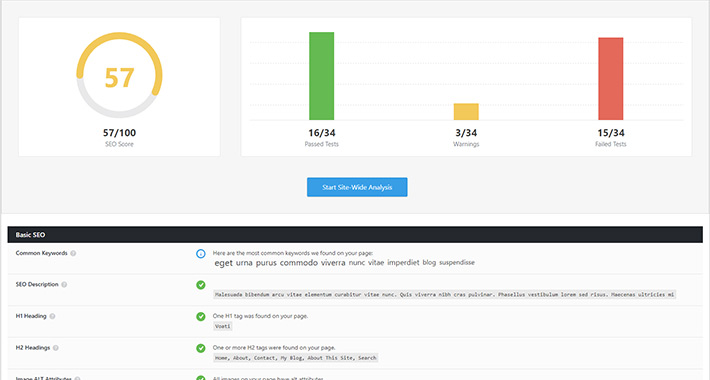Click the red Failed Tests bar
The width and height of the screenshot is (710, 380).
610,79
